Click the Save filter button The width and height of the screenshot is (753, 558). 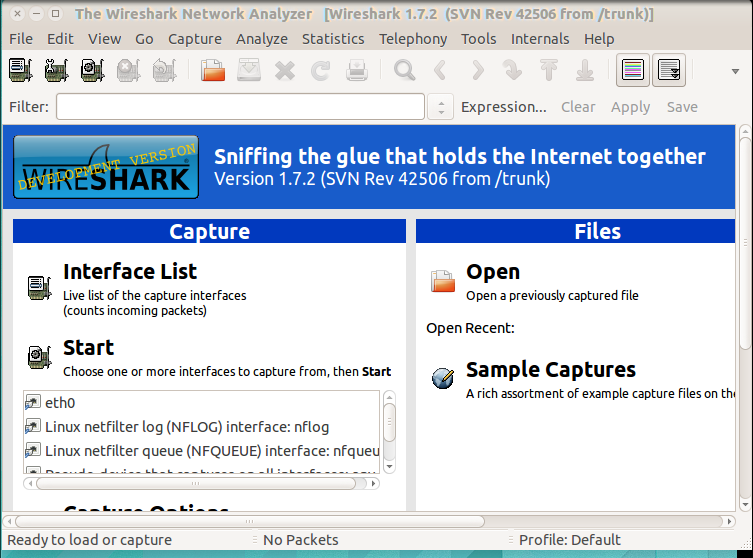click(x=682, y=107)
